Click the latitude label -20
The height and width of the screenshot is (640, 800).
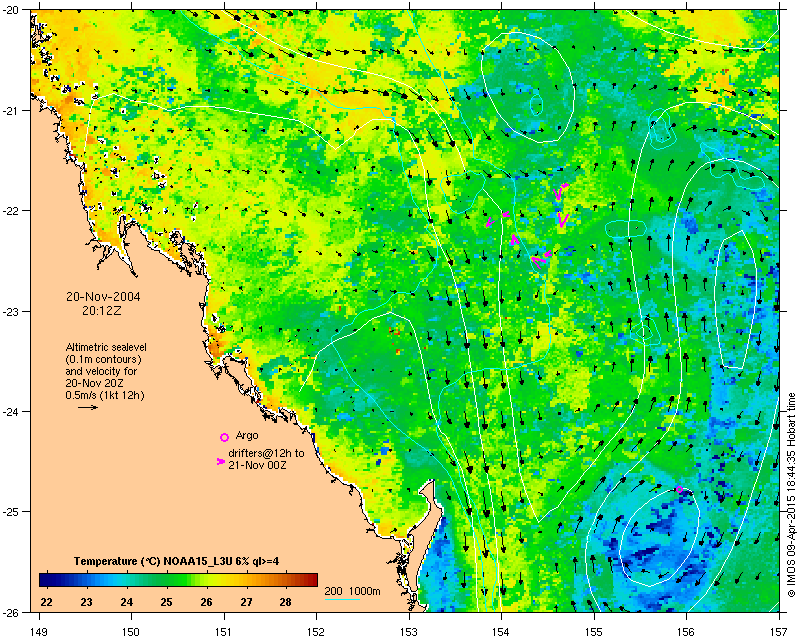pyautogui.click(x=12, y=10)
